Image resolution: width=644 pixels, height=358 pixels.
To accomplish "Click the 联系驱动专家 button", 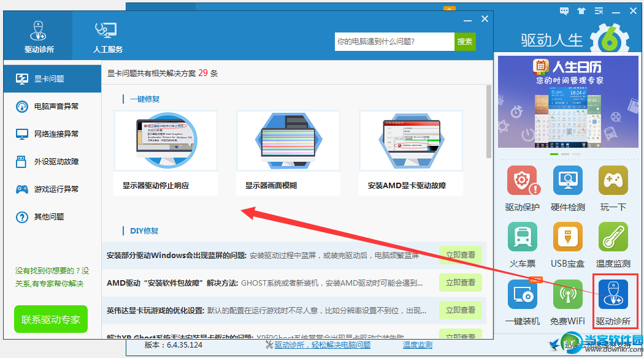I will pyautogui.click(x=51, y=319).
